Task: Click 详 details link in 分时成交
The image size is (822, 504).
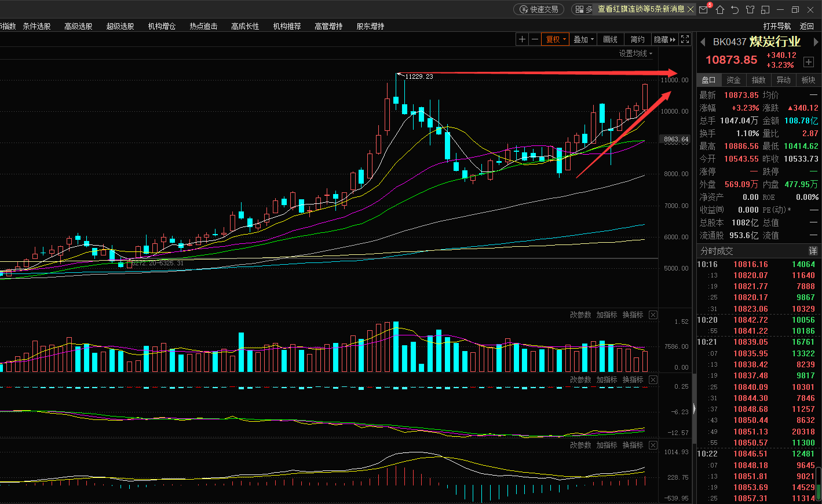Action: click(813, 251)
